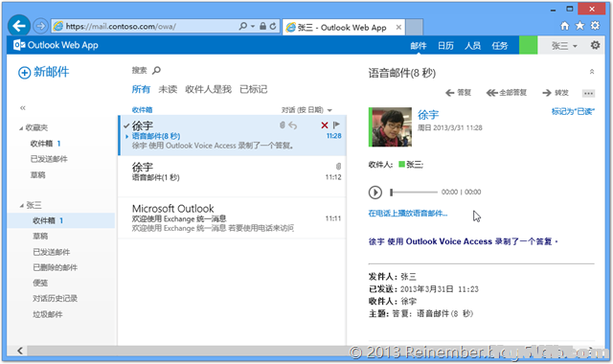Delete the selected message with red X
This screenshot has width=613, height=364.
tap(325, 125)
